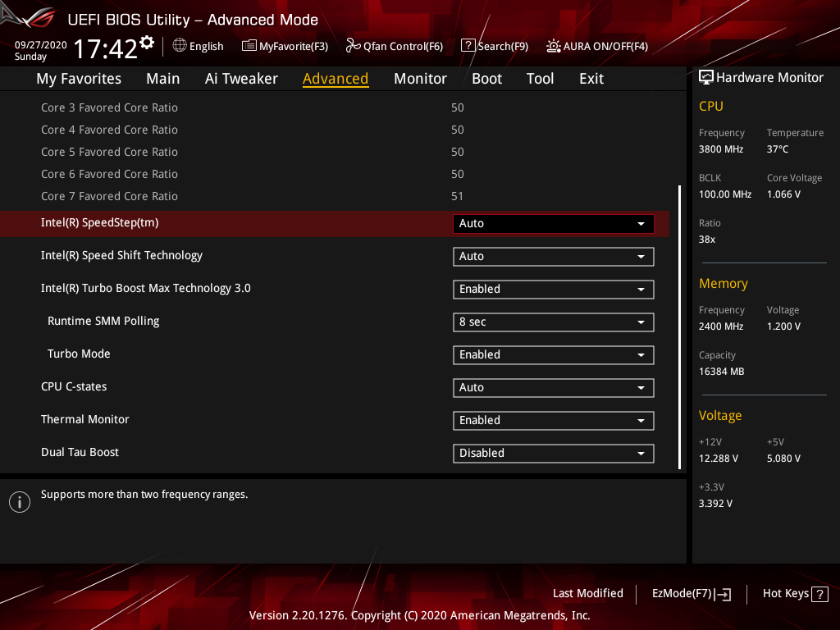Image resolution: width=840 pixels, height=630 pixels.
Task: Open Turbo Mode dropdown
Action: pyautogui.click(x=554, y=355)
